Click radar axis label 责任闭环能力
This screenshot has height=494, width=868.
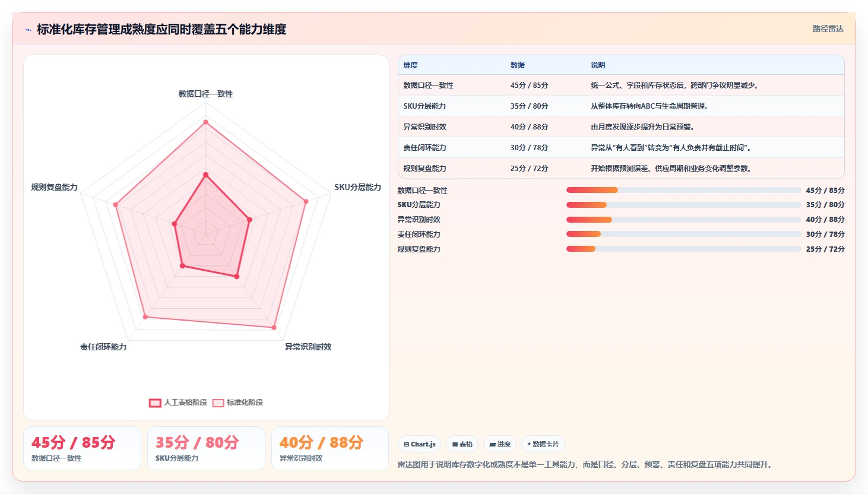(103, 347)
